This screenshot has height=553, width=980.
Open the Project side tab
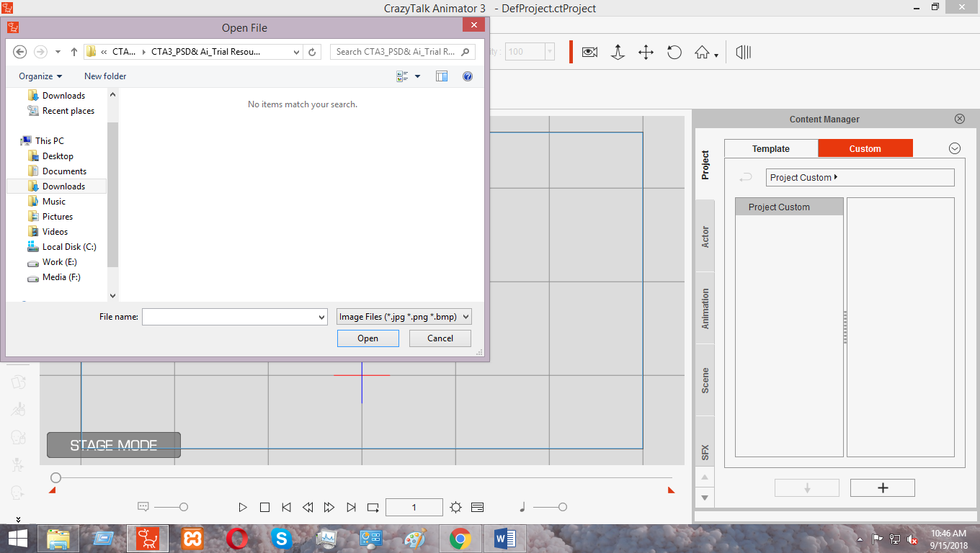coord(705,165)
